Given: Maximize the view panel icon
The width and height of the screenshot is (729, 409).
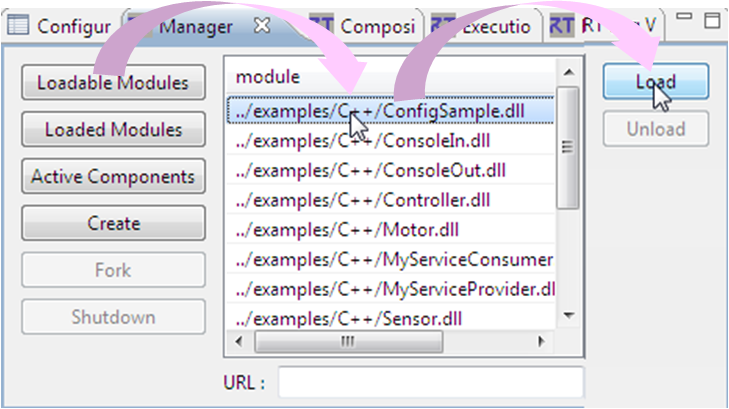Looking at the screenshot, I should (712, 21).
